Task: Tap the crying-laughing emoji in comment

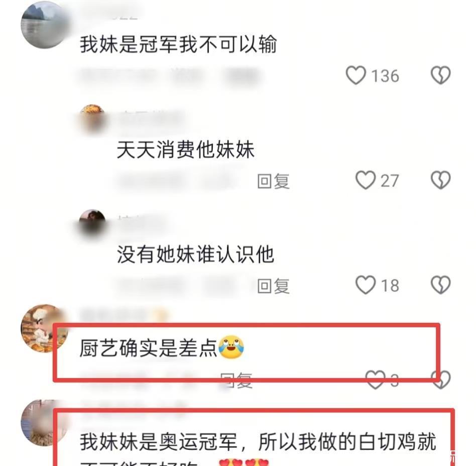Action: pos(231,347)
